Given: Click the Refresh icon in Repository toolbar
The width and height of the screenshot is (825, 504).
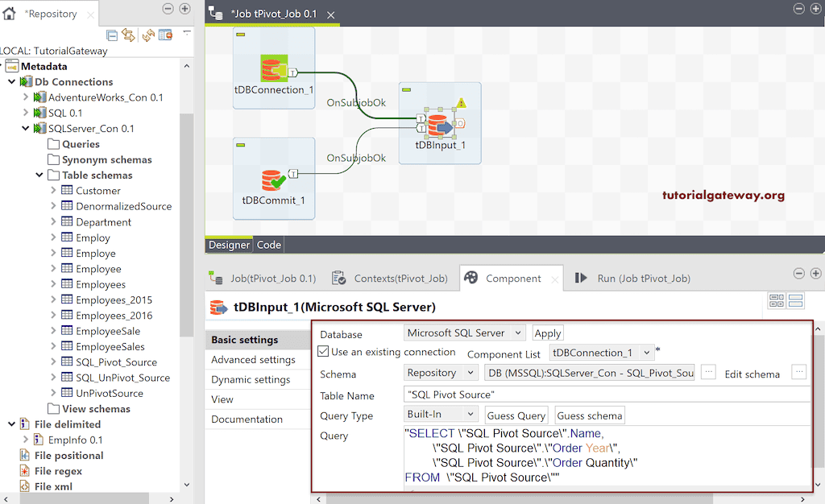Looking at the screenshot, I should tap(148, 35).
